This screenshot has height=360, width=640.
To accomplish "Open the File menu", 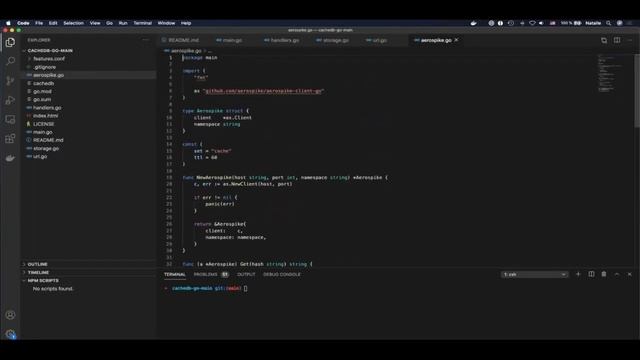I will pyautogui.click(x=39, y=23).
